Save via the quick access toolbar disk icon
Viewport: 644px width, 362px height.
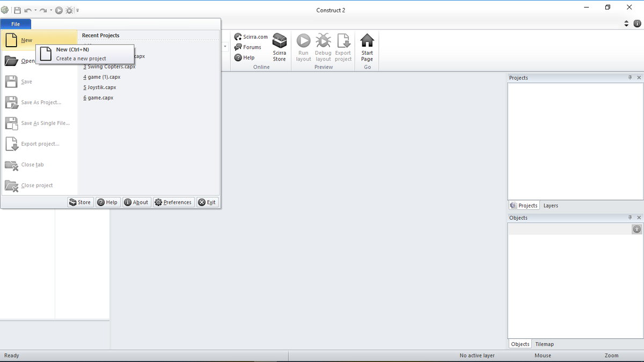click(x=17, y=10)
